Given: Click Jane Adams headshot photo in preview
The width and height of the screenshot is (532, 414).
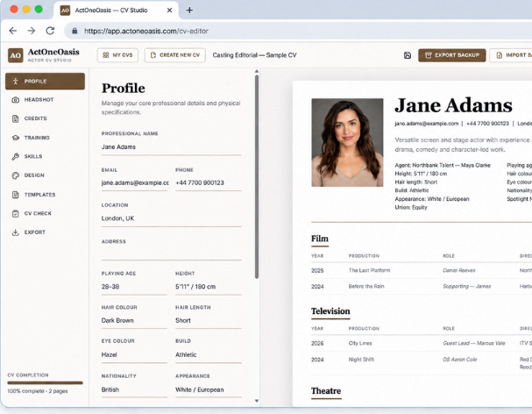Looking at the screenshot, I should (x=347, y=142).
